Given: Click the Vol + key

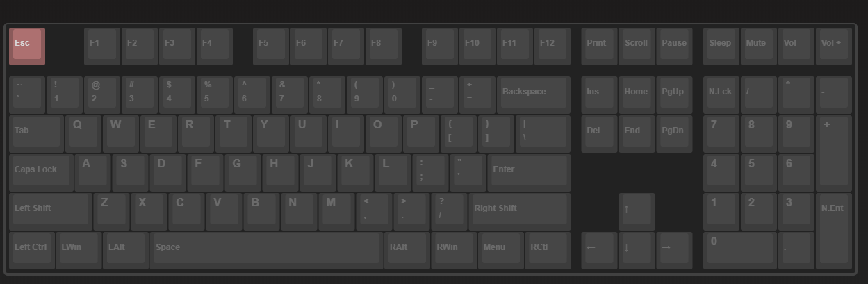Looking at the screenshot, I should coord(833,47).
